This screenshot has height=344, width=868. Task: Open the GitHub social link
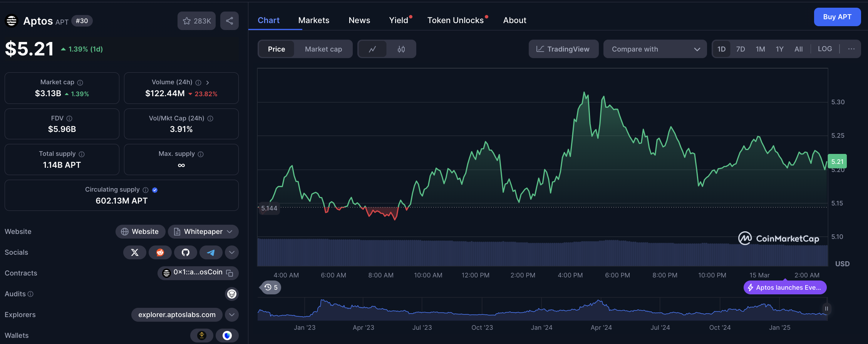coord(186,252)
